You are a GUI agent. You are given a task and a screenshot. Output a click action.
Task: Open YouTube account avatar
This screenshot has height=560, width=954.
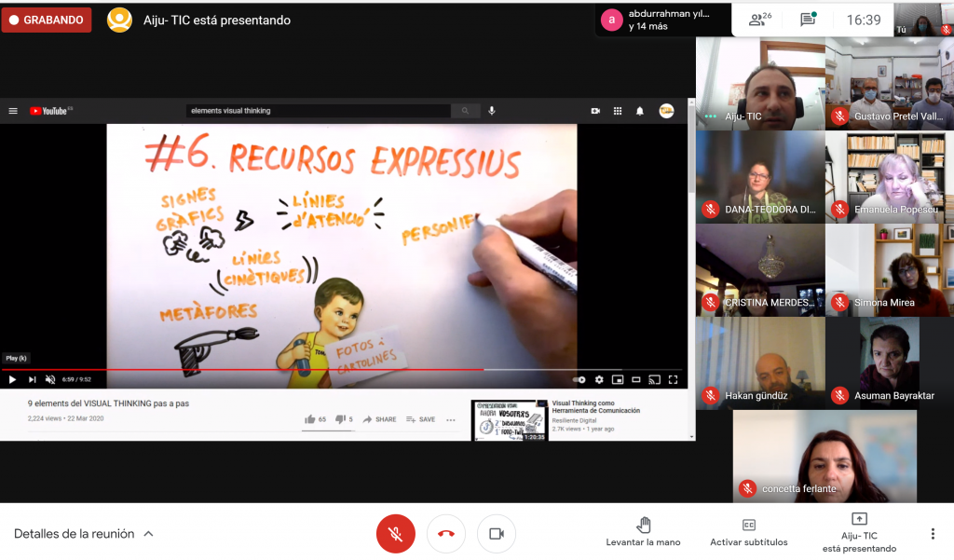pyautogui.click(x=666, y=111)
